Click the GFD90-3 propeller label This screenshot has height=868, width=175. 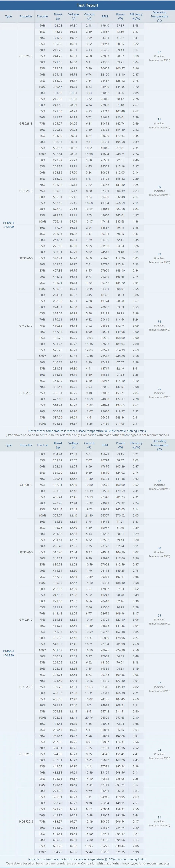click(26, 485)
